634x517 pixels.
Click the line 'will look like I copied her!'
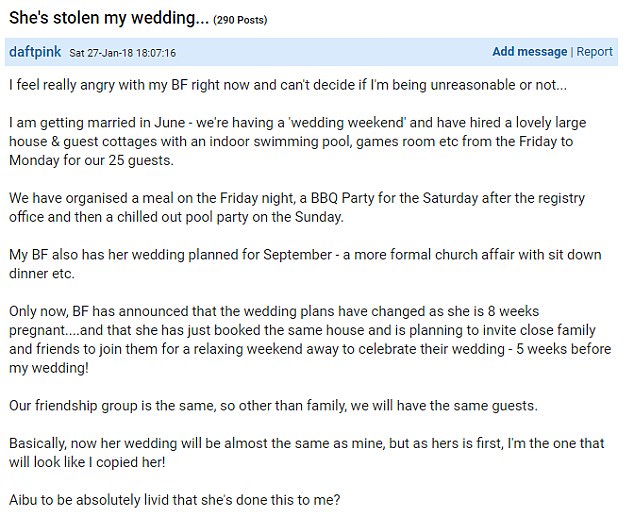pos(87,462)
